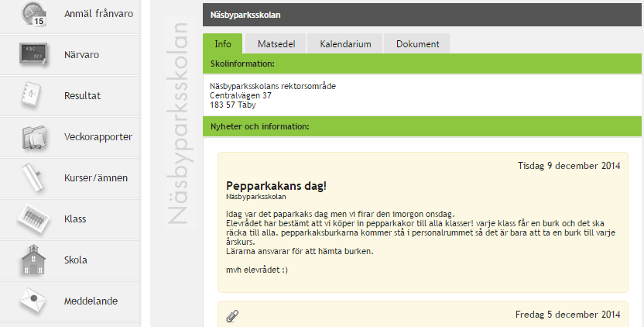Click the line Lärarna ansvarar för att hämta burken.
The width and height of the screenshot is (644, 327).
coord(300,251)
